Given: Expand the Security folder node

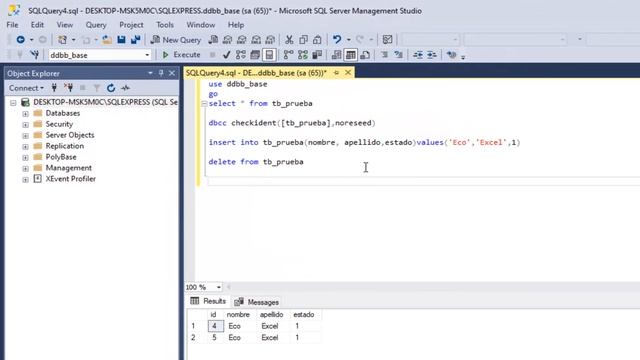Looking at the screenshot, I should click(25, 124).
